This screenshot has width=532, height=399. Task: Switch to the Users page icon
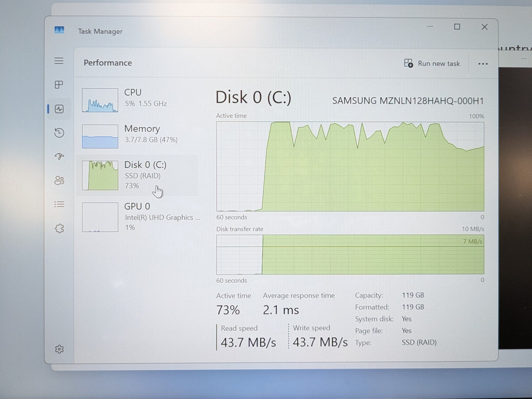tap(59, 180)
